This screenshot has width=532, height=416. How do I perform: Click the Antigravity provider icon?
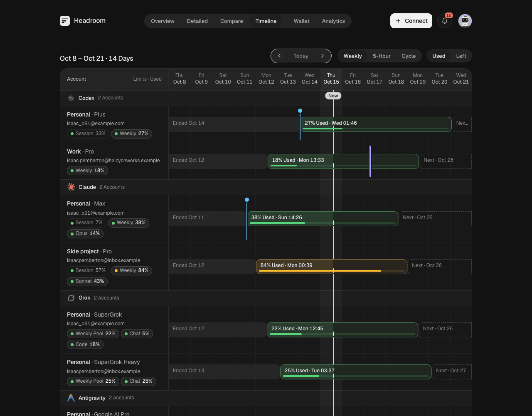point(71,398)
